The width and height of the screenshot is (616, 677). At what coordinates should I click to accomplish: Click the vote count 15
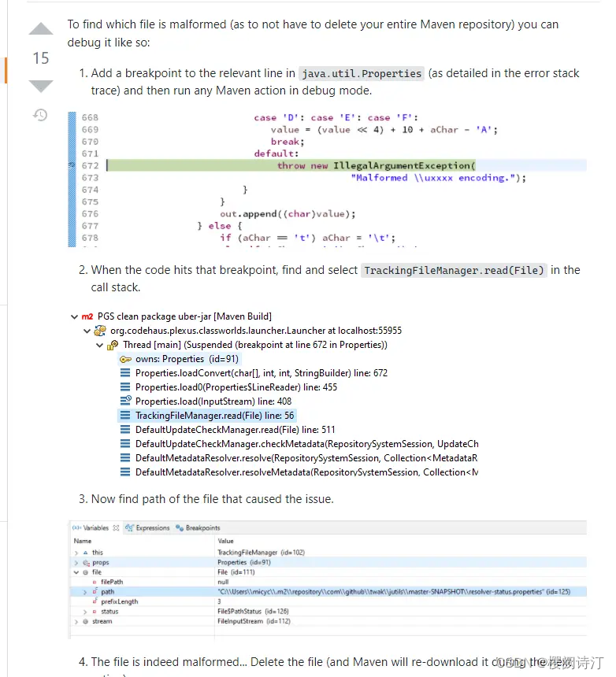click(41, 57)
